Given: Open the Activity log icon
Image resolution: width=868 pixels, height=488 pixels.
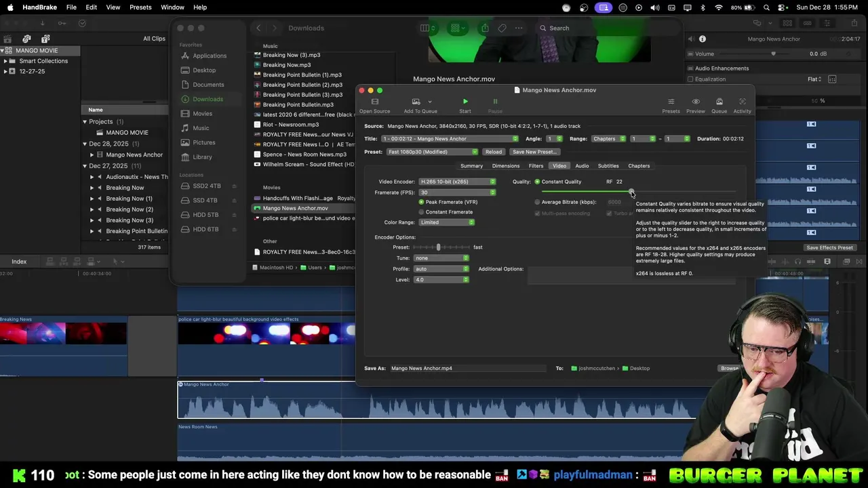Looking at the screenshot, I should click(x=743, y=102).
